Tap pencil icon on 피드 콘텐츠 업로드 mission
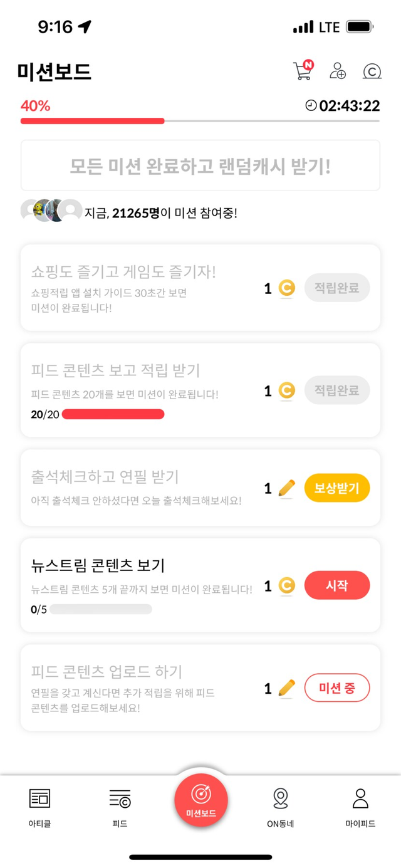 click(x=286, y=688)
